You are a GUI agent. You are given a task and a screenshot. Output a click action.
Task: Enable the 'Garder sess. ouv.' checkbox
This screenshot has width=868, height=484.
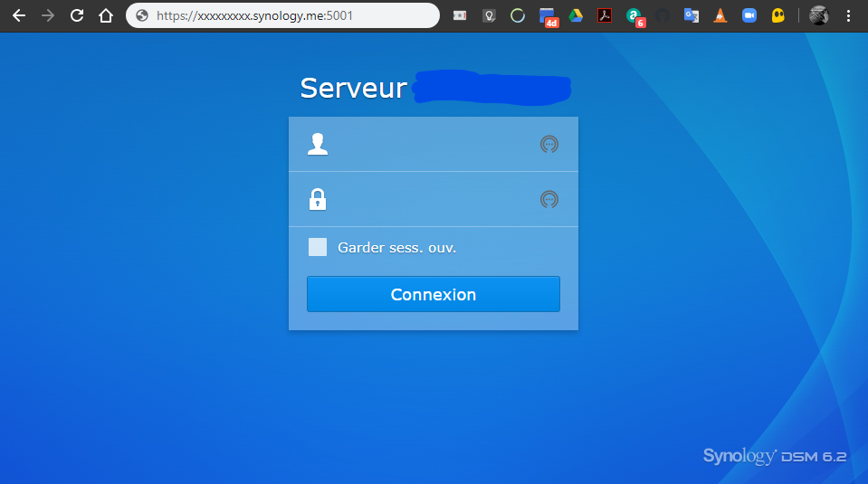pyautogui.click(x=318, y=247)
